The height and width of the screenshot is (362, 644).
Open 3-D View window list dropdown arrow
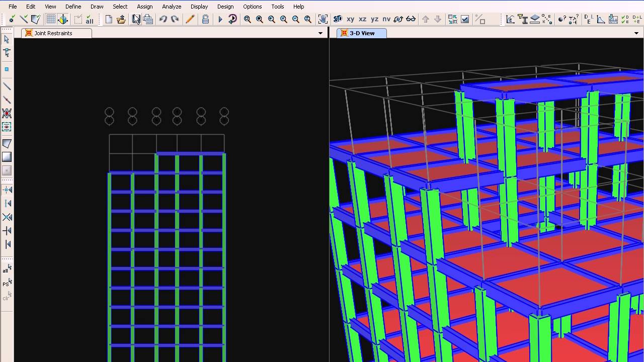(x=636, y=33)
